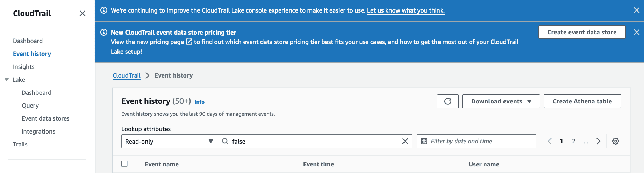Click the CloudTrail sidebar title
The width and height of the screenshot is (644, 173).
coord(32,13)
